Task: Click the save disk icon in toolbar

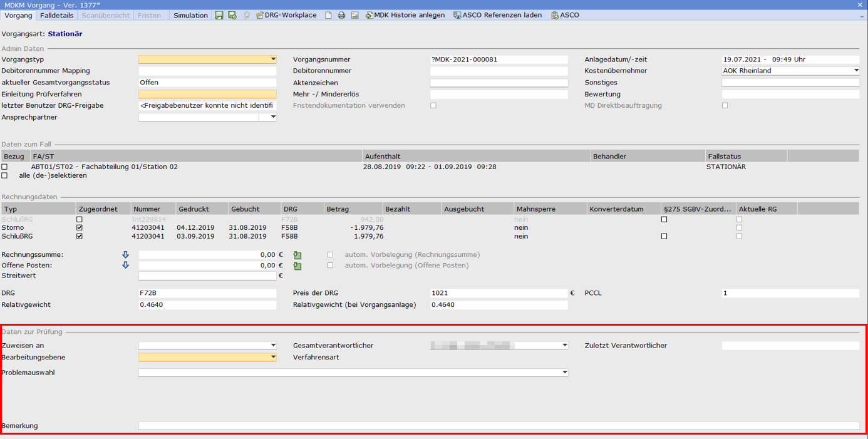Action: pyautogui.click(x=219, y=15)
